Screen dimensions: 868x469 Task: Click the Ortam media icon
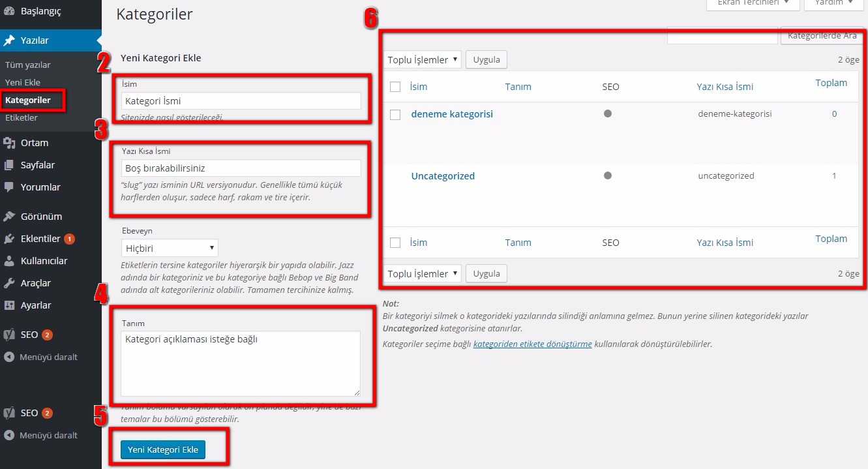coord(9,143)
